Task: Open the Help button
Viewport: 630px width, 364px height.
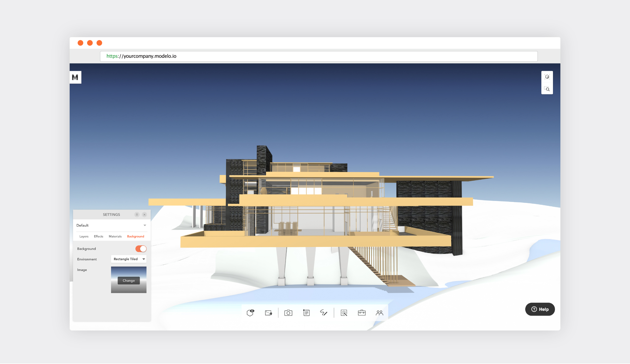Action: [x=540, y=309]
